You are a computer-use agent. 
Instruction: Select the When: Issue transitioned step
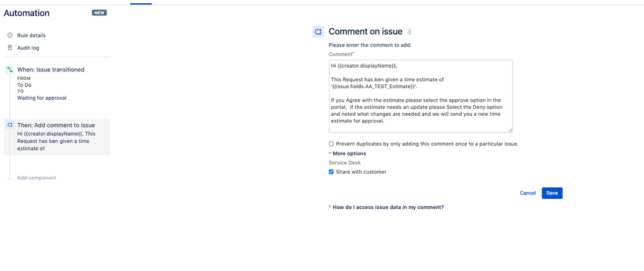click(x=50, y=70)
